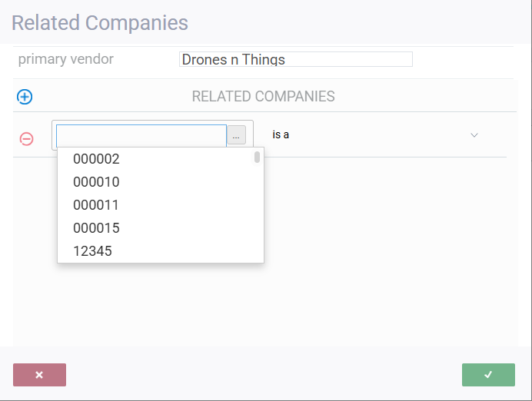Image resolution: width=532 pixels, height=401 pixels.
Task: Click the blue plus icon to add a related company
Action: coord(25,97)
